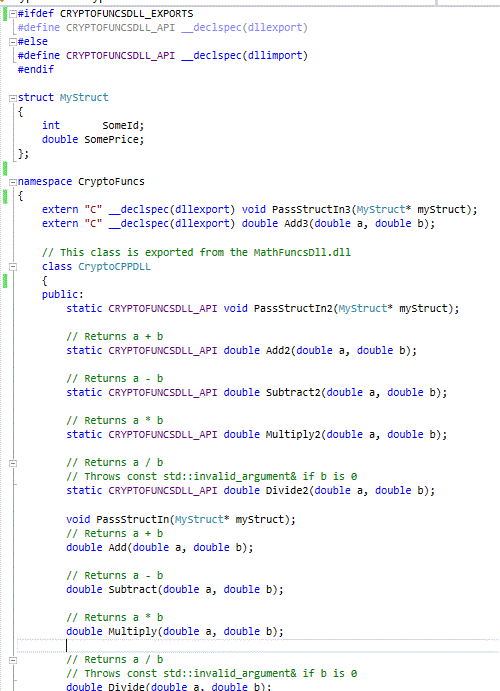
Task: Collapse the comment block above Divide2
Action: click(13, 463)
